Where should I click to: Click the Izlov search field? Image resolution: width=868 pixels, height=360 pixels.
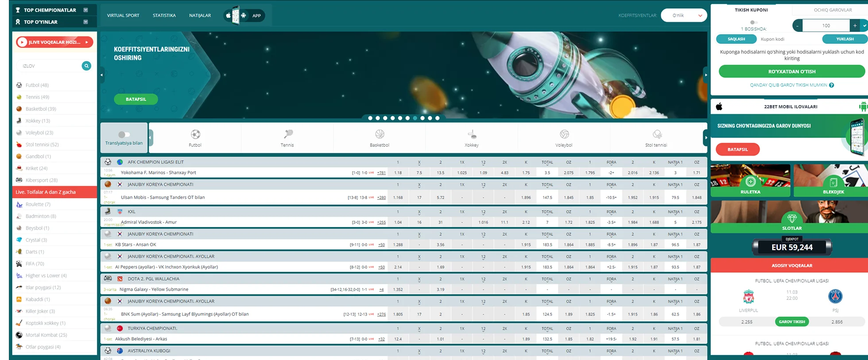coord(50,66)
